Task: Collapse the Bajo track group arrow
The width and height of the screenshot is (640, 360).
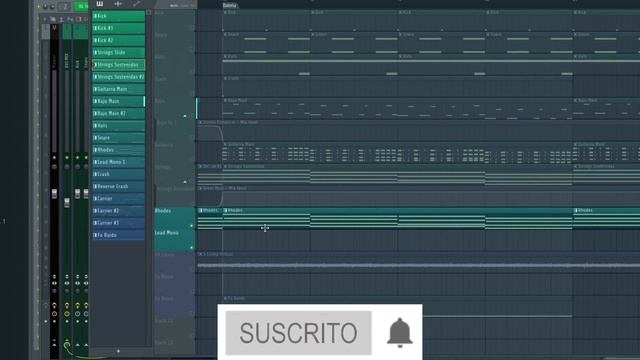Action: click(184, 116)
